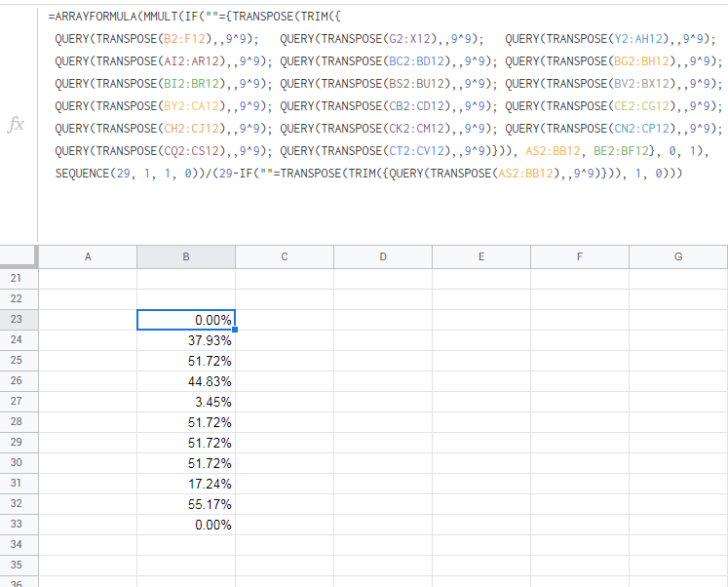Click ARRAYFORMULA text at formula start

tap(96, 17)
